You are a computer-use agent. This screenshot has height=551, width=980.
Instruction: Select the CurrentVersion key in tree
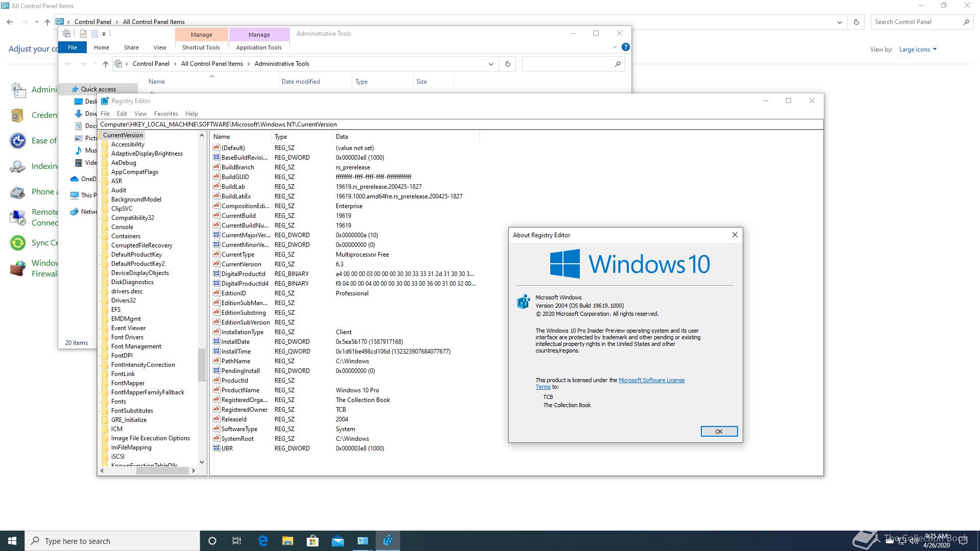pyautogui.click(x=122, y=135)
